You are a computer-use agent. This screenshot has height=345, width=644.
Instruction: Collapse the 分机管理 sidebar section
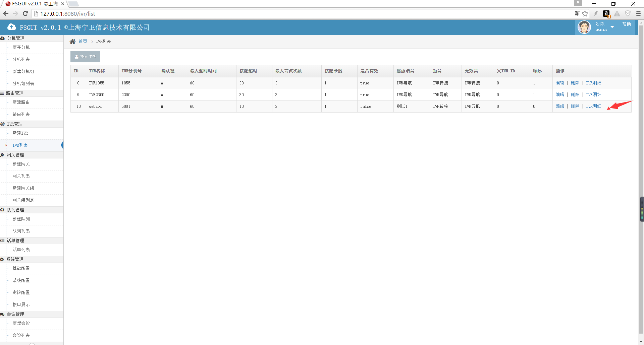[16, 38]
